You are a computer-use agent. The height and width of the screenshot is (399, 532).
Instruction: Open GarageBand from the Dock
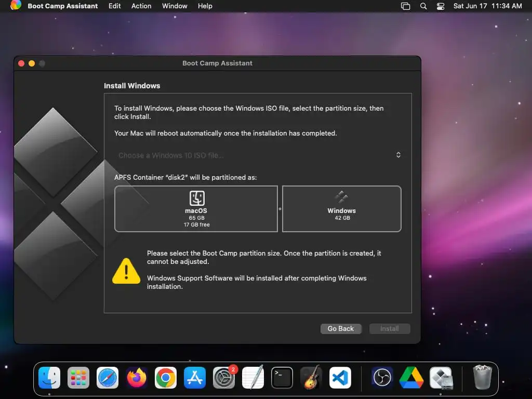(311, 377)
